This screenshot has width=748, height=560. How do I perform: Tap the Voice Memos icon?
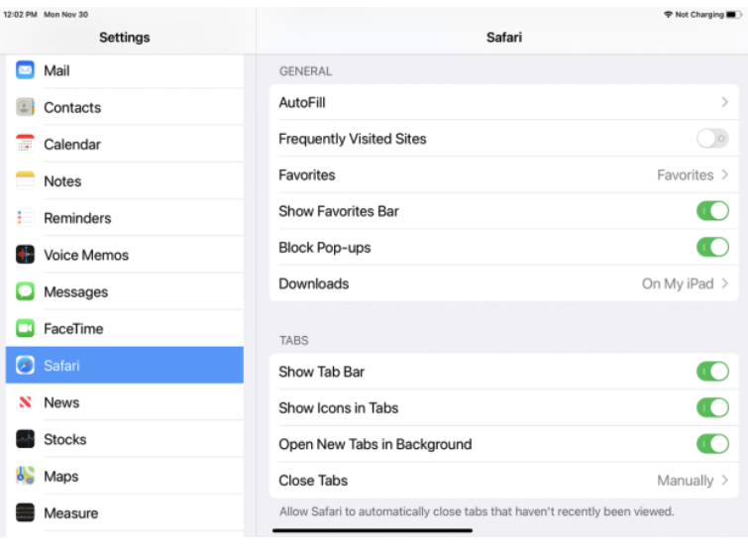(26, 255)
